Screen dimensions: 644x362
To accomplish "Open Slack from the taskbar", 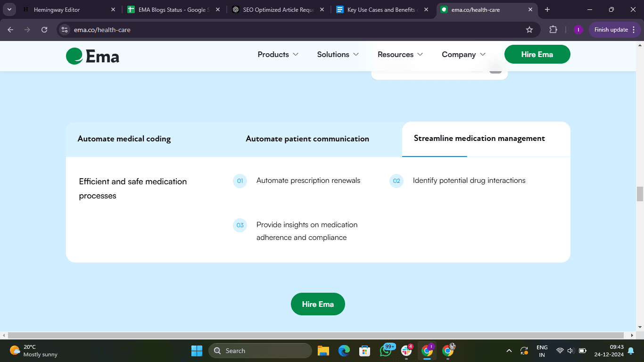I will [x=406, y=351].
